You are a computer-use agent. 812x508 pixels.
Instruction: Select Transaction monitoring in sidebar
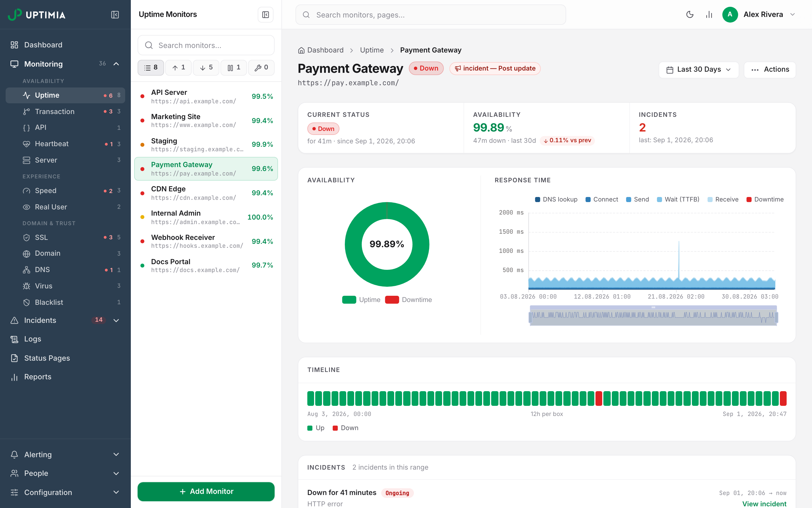tap(65, 111)
